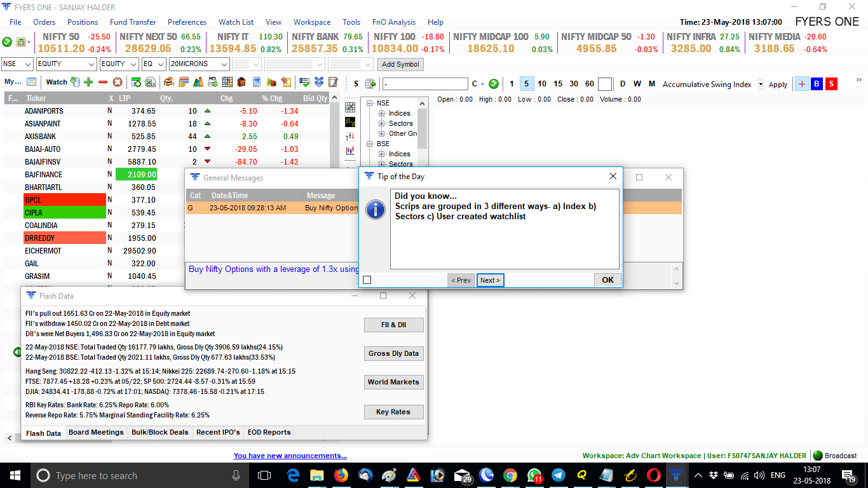The height and width of the screenshot is (488, 868).
Task: Click the green-highlighted CIPLA ticker cell
Action: (64, 212)
